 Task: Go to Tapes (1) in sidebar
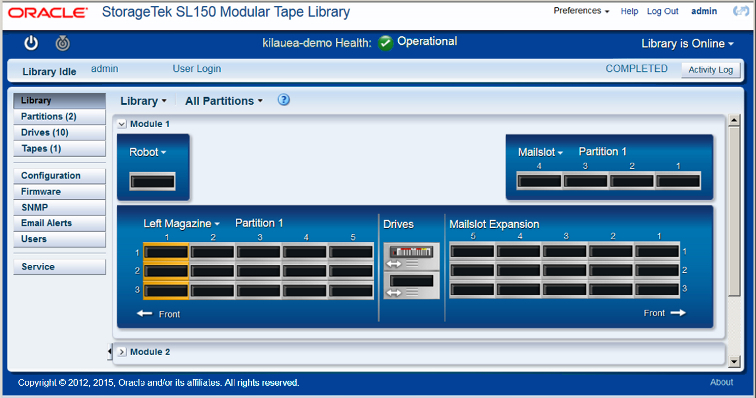(x=59, y=148)
